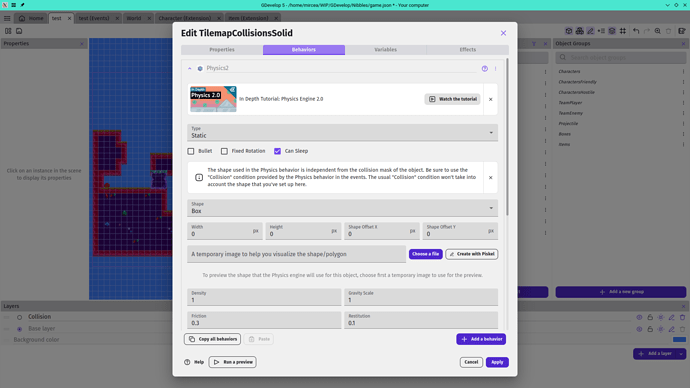Viewport: 690px width, 388px height.
Task: Uncheck the Can Sleep checkbox
Action: [277, 151]
